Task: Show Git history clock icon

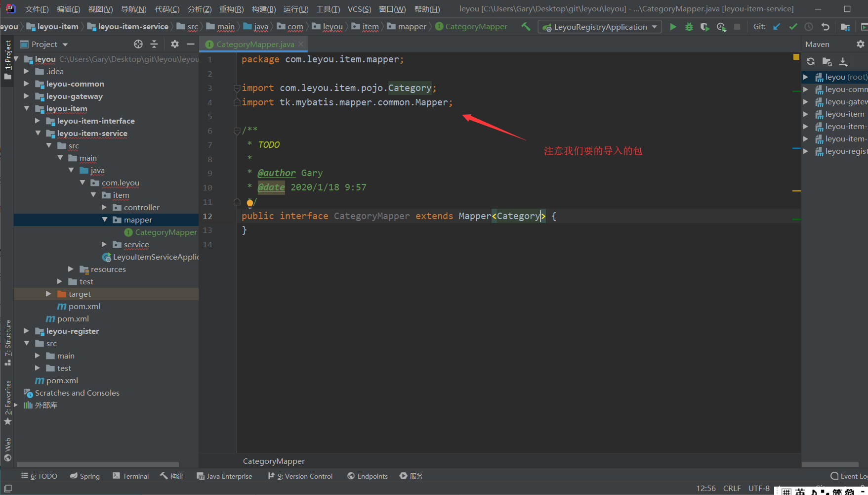Action: 809,27
